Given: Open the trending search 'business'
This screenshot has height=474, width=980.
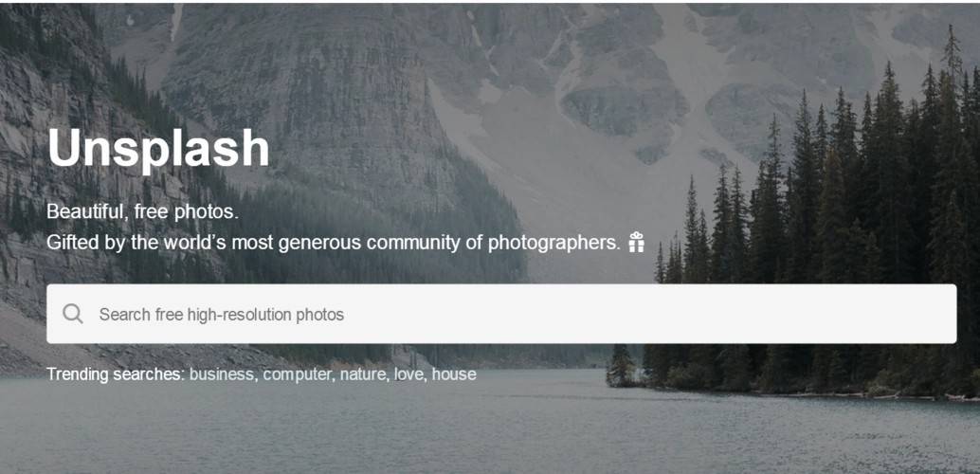Looking at the screenshot, I should click(222, 374).
